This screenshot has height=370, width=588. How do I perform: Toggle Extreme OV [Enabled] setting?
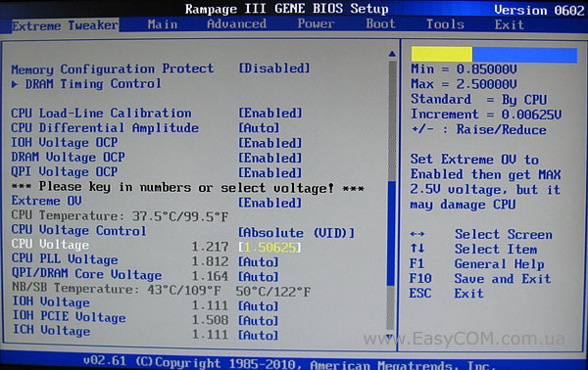pyautogui.click(x=270, y=203)
